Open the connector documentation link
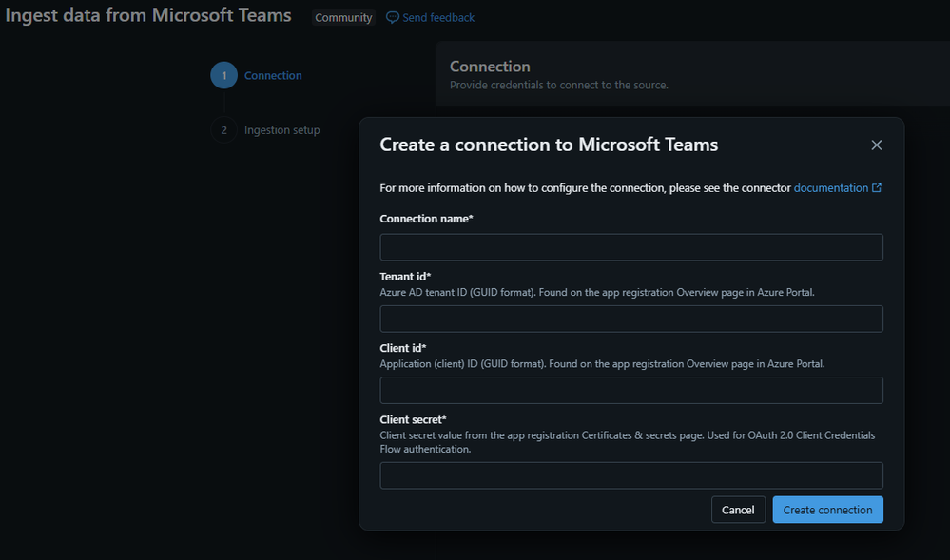The image size is (950, 560). [x=830, y=188]
